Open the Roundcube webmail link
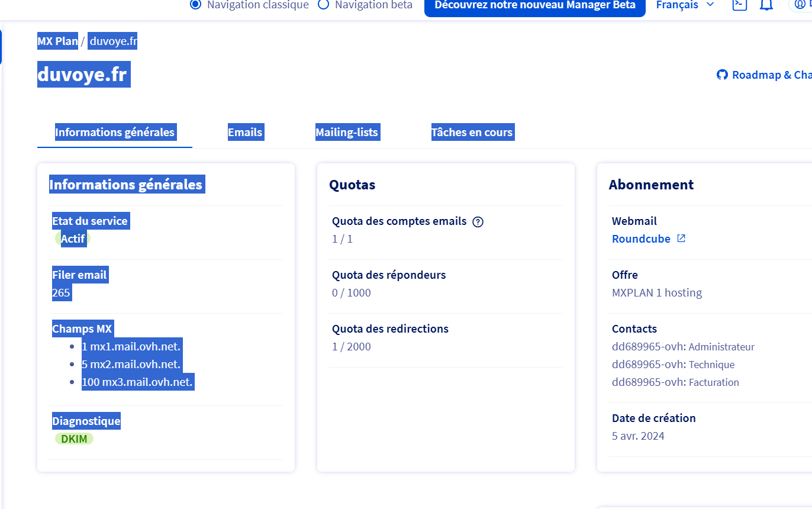The width and height of the screenshot is (812, 509). 641,239
